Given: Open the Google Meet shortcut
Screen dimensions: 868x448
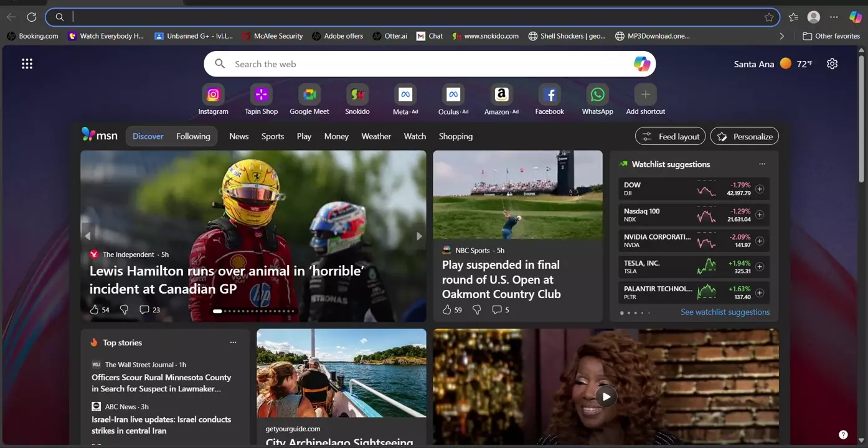Looking at the screenshot, I should point(309,95).
